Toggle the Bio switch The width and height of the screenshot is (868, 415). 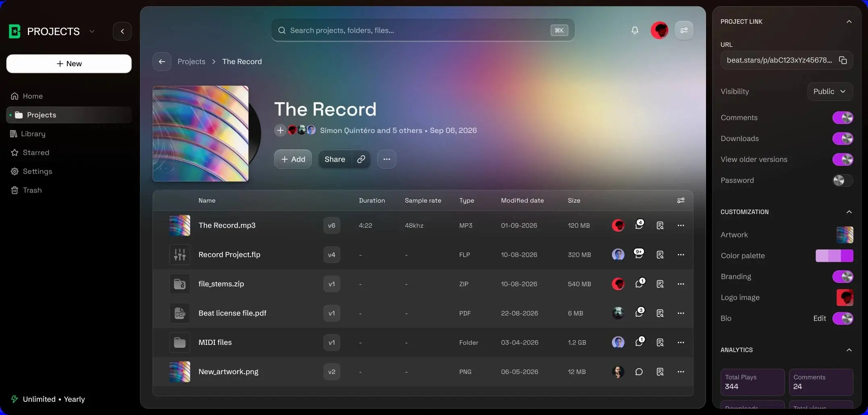click(843, 318)
